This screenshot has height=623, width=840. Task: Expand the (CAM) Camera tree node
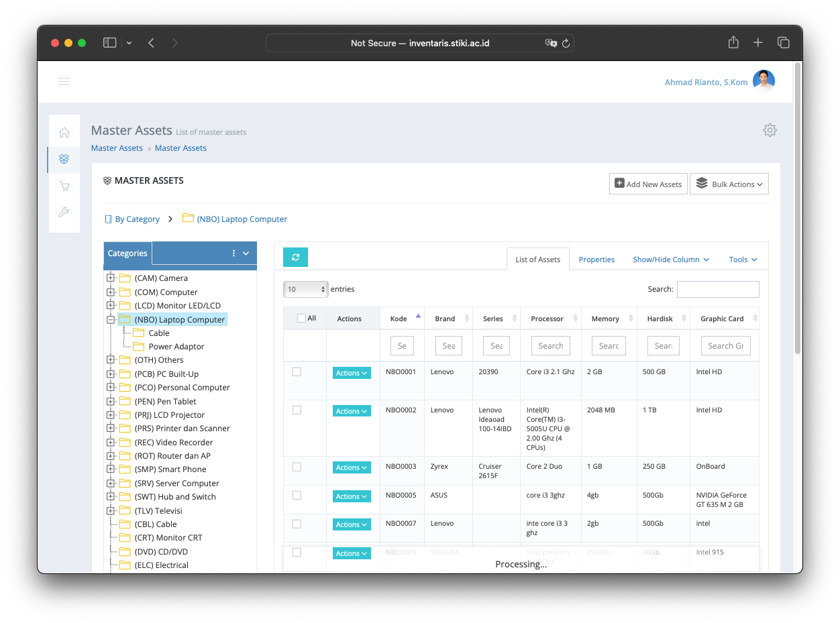111,278
